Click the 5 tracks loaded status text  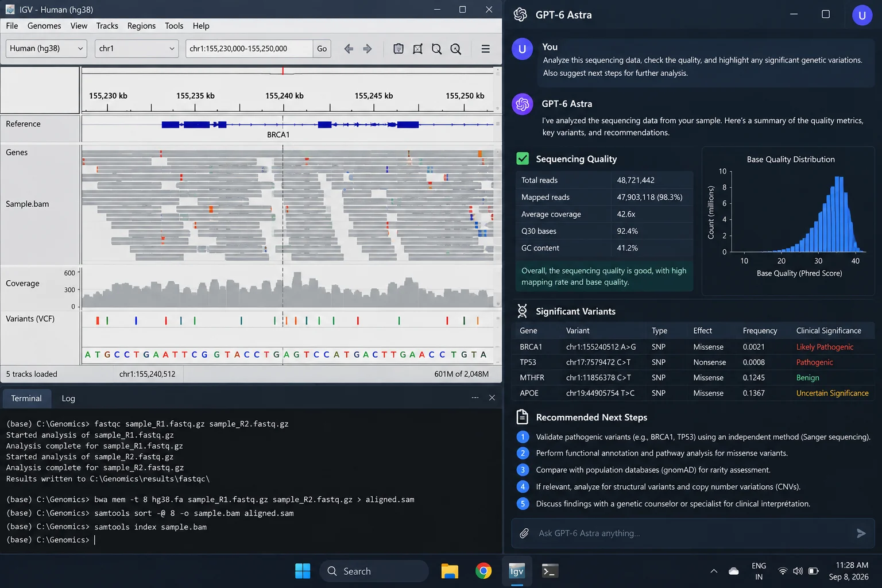32,374
